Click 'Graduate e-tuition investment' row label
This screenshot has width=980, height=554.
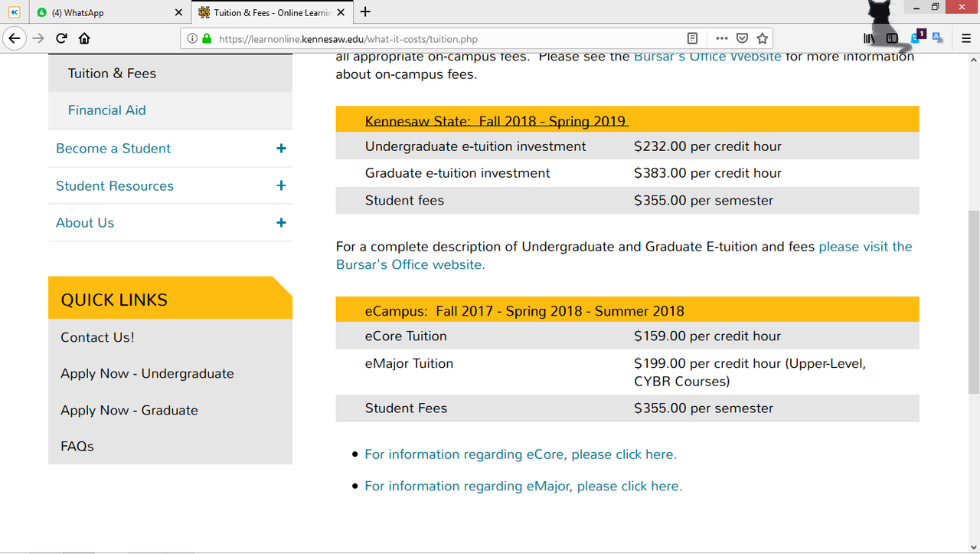457,173
